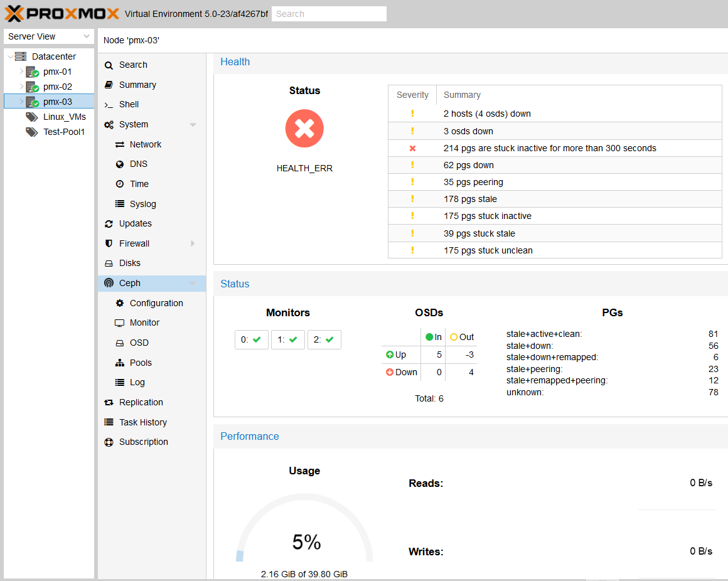Collapse the Datacenter tree node
Viewport: 728px width, 581px height.
[10, 56]
